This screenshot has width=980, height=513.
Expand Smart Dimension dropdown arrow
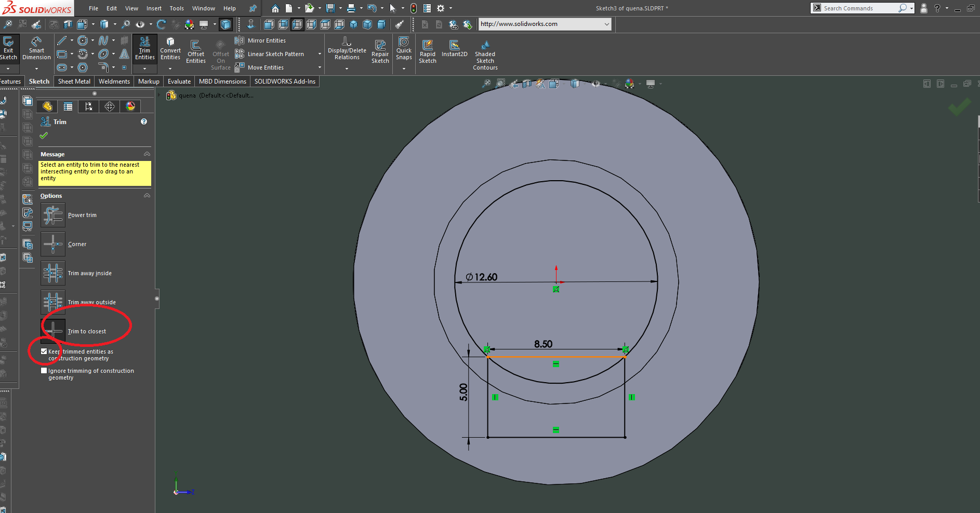[x=36, y=69]
